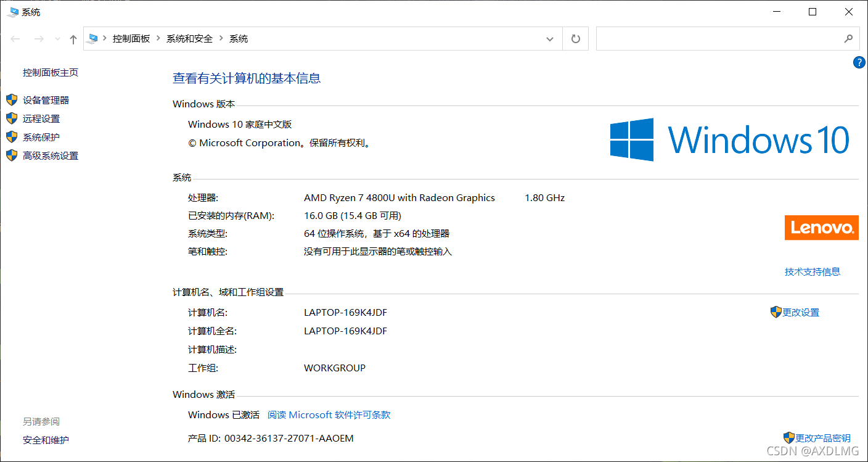Open 阅读 Microsoft 软件许可条款 link
The width and height of the screenshot is (868, 462).
coord(329,415)
